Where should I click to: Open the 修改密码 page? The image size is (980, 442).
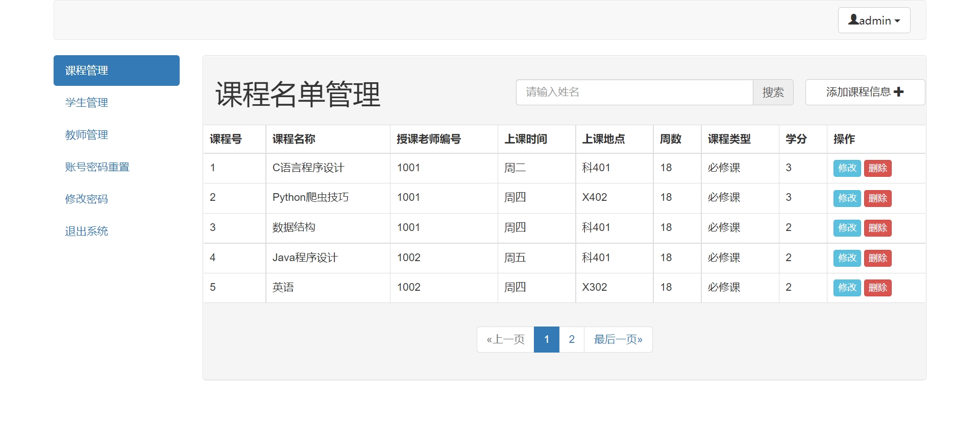coord(87,199)
